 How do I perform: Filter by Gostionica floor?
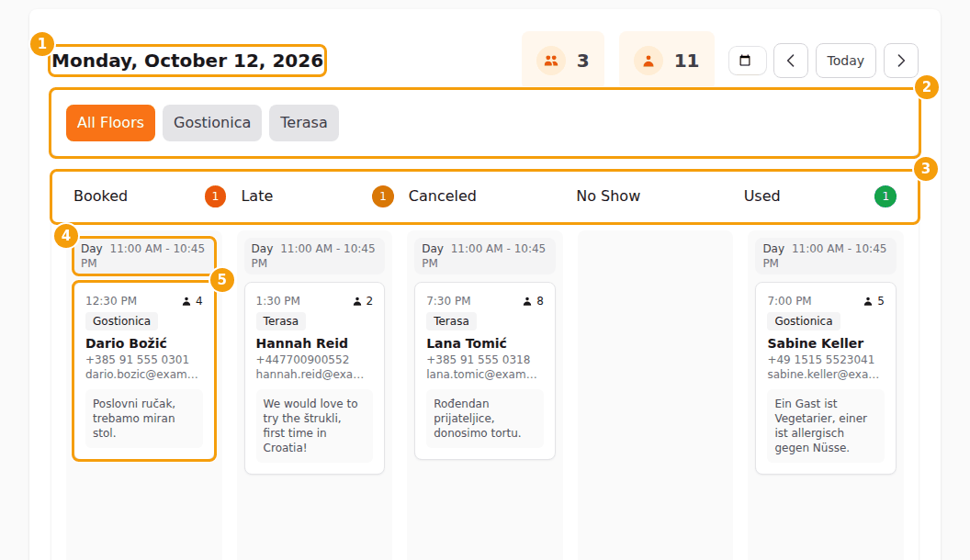point(212,123)
